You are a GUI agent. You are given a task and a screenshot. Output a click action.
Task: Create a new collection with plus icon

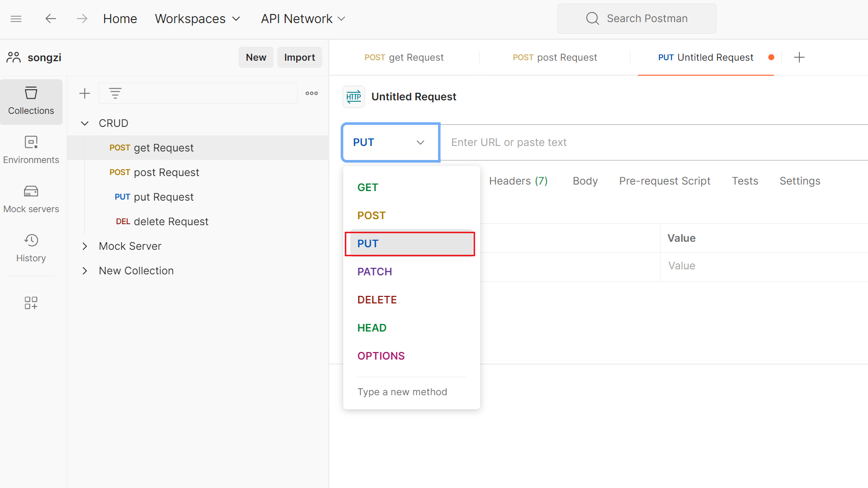(85, 93)
